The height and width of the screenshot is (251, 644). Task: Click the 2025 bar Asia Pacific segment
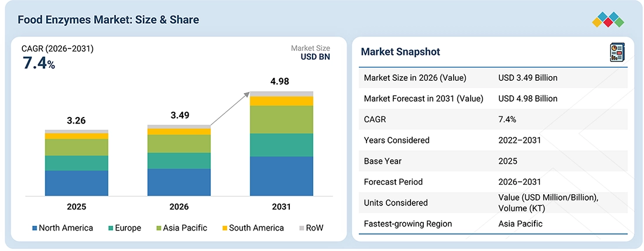pyautogui.click(x=77, y=147)
